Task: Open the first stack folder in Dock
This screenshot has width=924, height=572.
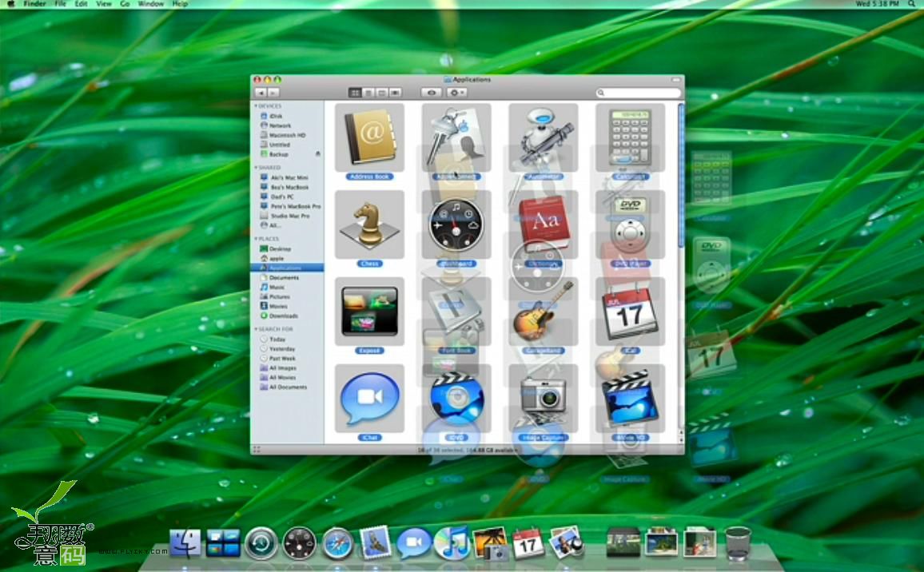Action: (623, 542)
